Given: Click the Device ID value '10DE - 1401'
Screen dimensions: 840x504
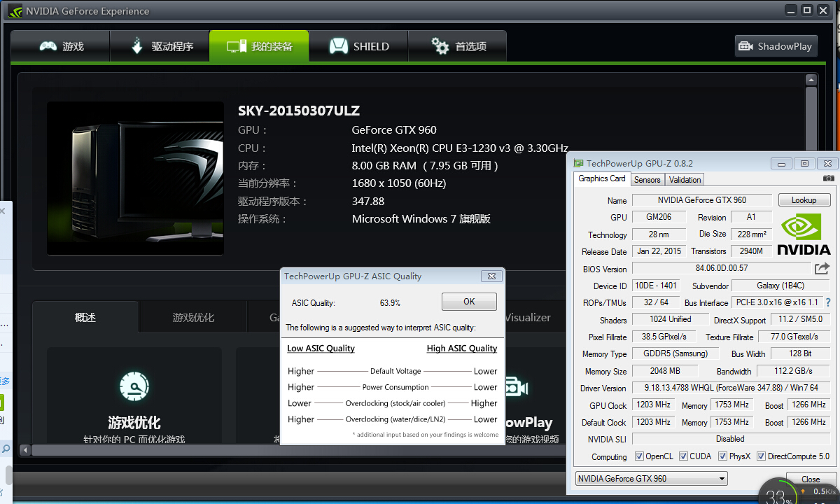Looking at the screenshot, I should 655,286.
